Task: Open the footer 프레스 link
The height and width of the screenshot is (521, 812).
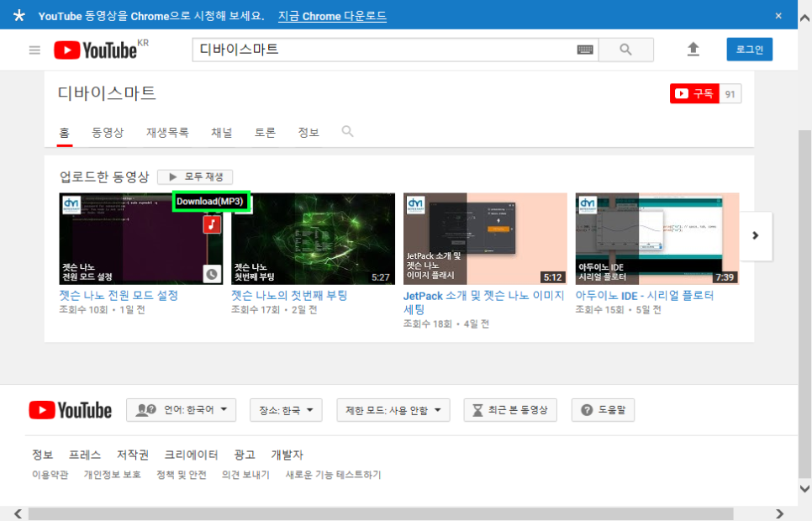Action: (x=84, y=455)
